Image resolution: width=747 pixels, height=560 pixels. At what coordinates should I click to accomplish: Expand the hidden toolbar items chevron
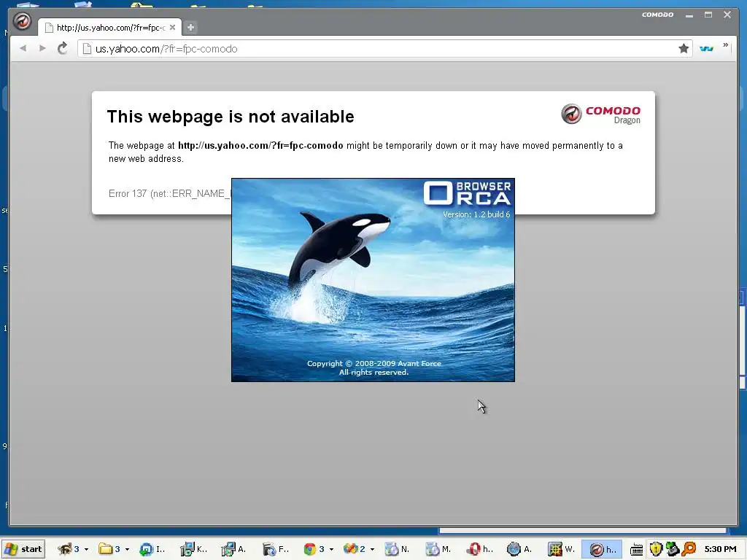(x=726, y=45)
